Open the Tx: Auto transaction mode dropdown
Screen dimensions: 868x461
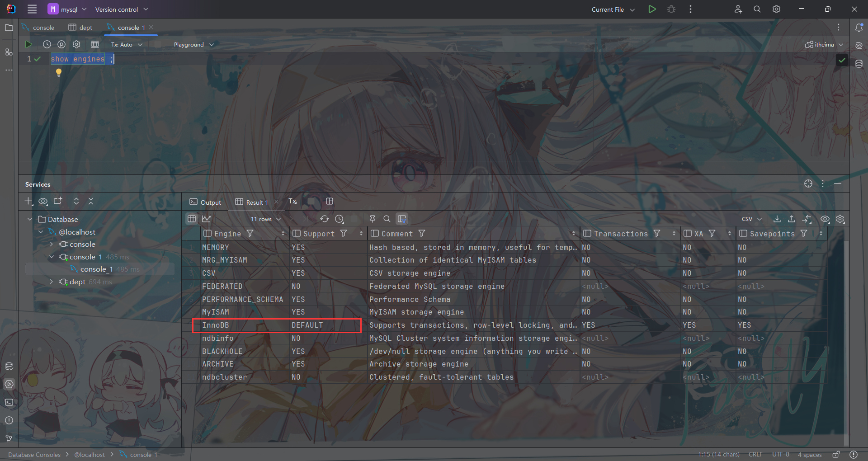127,44
